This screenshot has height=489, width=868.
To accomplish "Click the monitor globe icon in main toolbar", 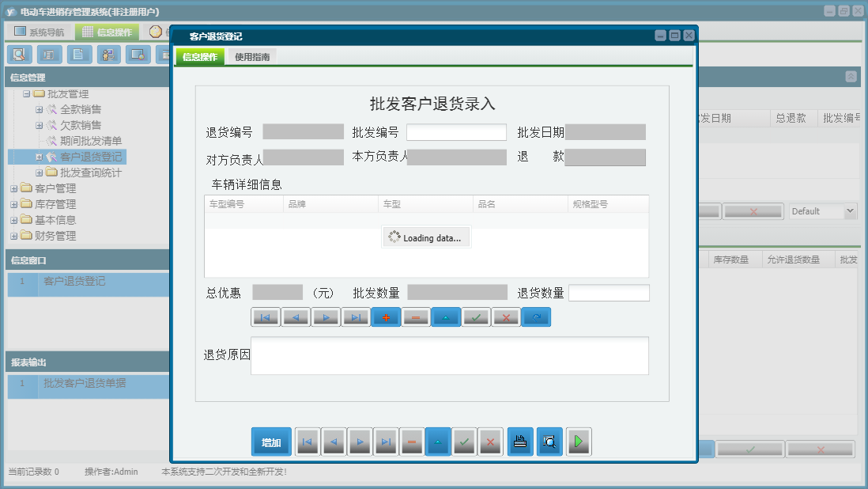I will click(x=138, y=55).
